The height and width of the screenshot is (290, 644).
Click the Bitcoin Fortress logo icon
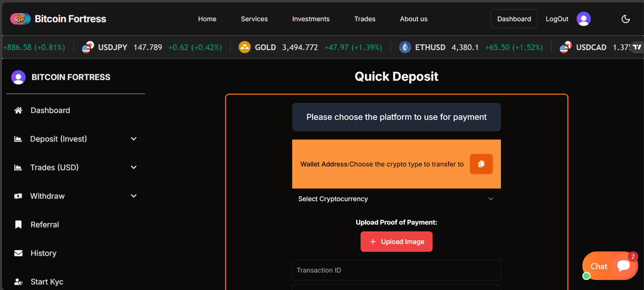[x=20, y=19]
